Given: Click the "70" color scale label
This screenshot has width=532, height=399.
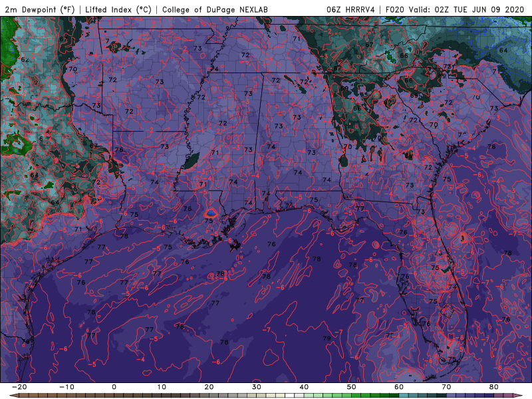Looking at the screenshot, I should (446, 387).
